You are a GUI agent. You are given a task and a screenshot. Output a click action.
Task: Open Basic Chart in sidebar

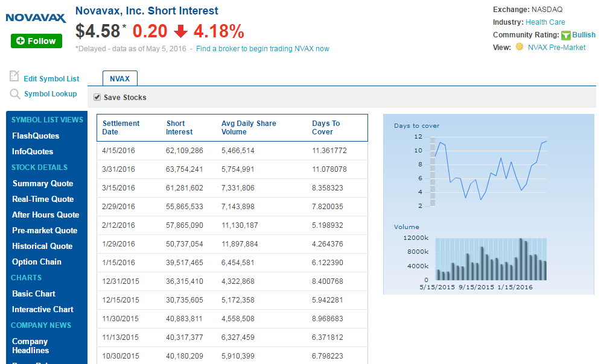pyautogui.click(x=34, y=293)
